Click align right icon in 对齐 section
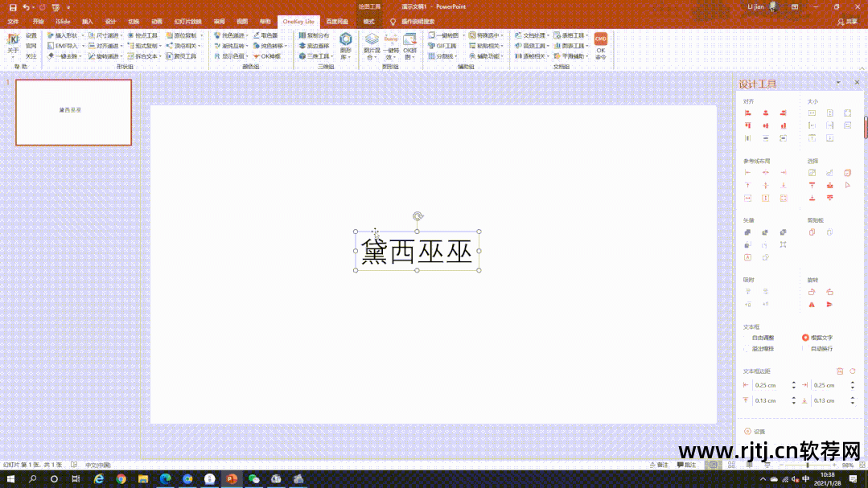 [784, 113]
